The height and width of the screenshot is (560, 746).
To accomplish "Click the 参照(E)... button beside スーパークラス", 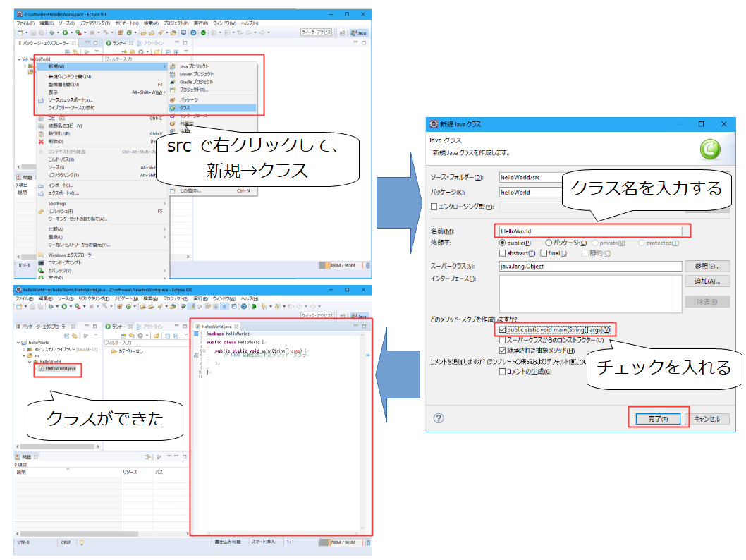I will [x=707, y=266].
